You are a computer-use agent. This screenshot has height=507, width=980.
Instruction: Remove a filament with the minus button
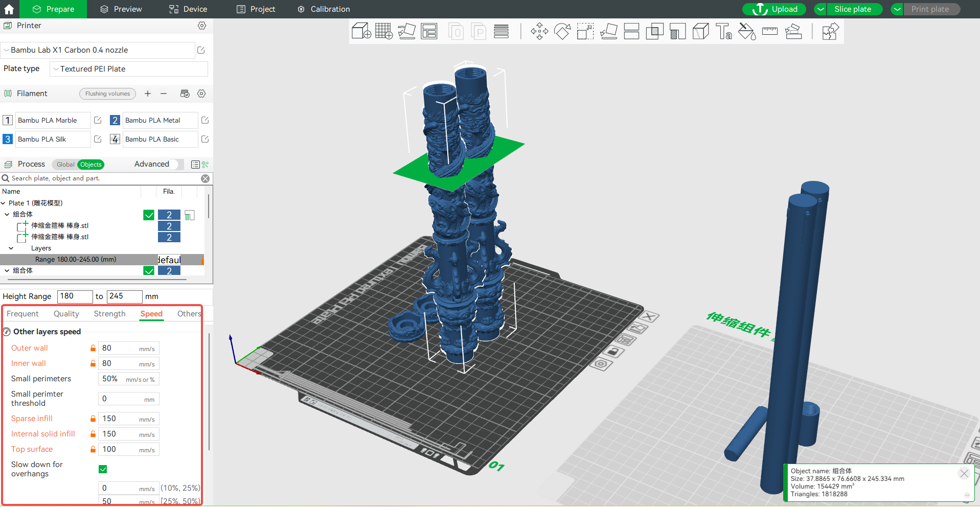point(164,94)
